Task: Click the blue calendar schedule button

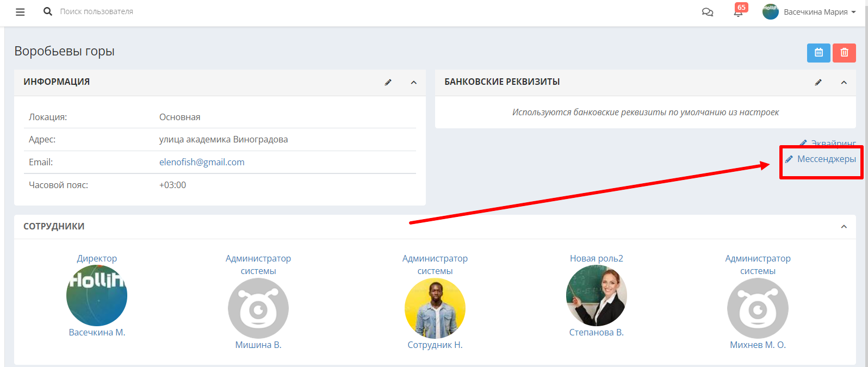Action: click(x=819, y=53)
